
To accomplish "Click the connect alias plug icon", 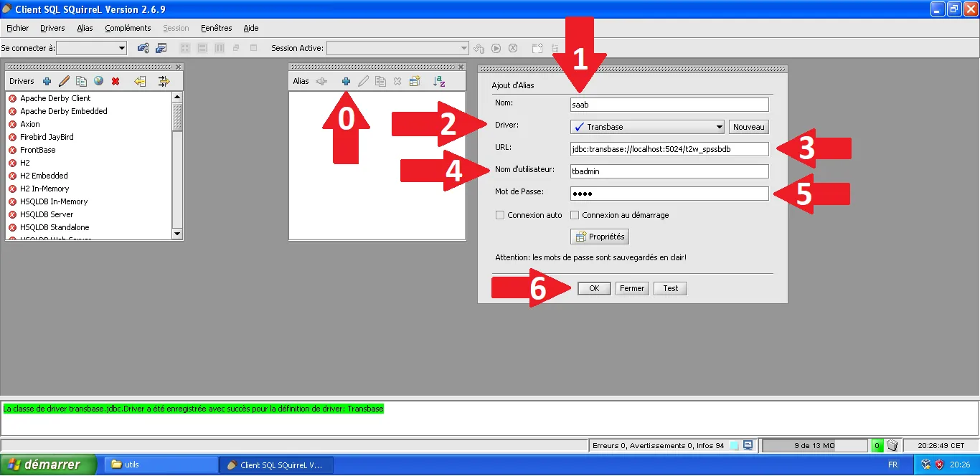I will click(321, 81).
